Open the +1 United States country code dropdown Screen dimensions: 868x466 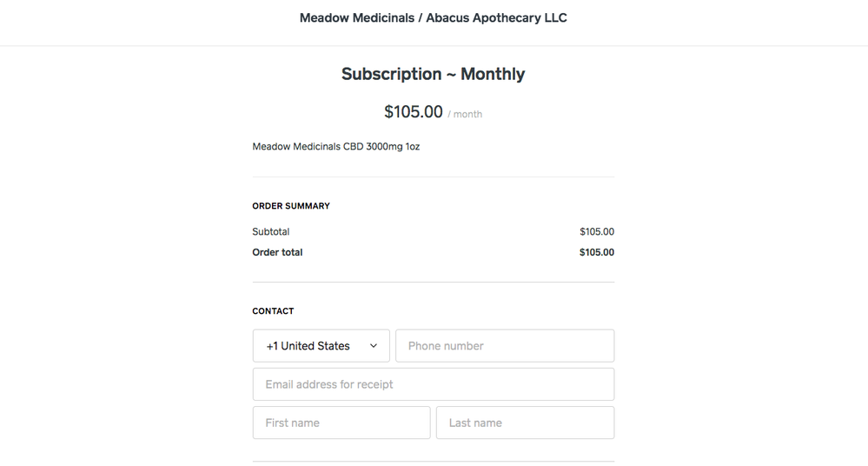coord(320,346)
